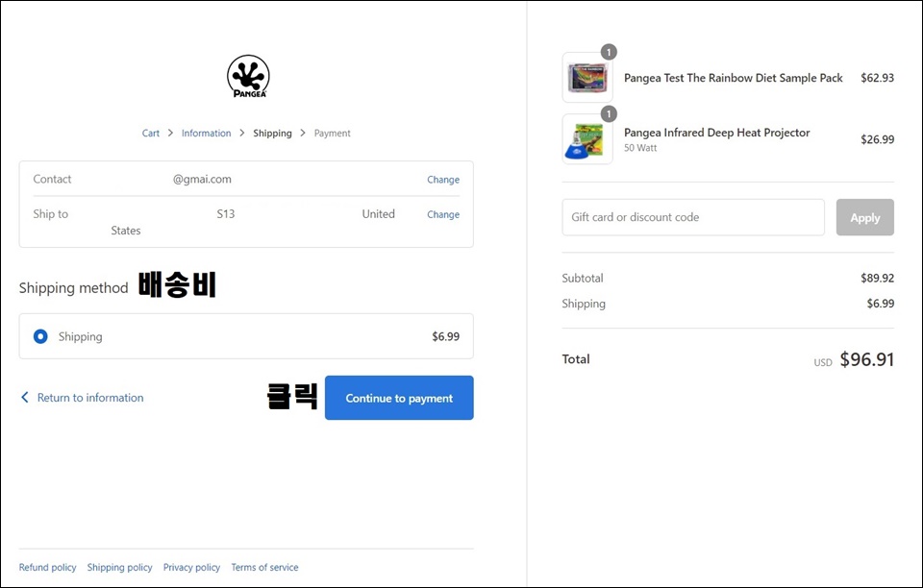Click the Subtotal label
The height and width of the screenshot is (588, 923).
[583, 278]
